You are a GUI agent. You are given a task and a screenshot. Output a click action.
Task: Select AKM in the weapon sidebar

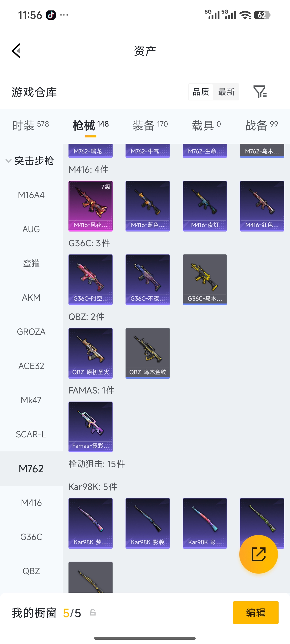[x=31, y=298]
